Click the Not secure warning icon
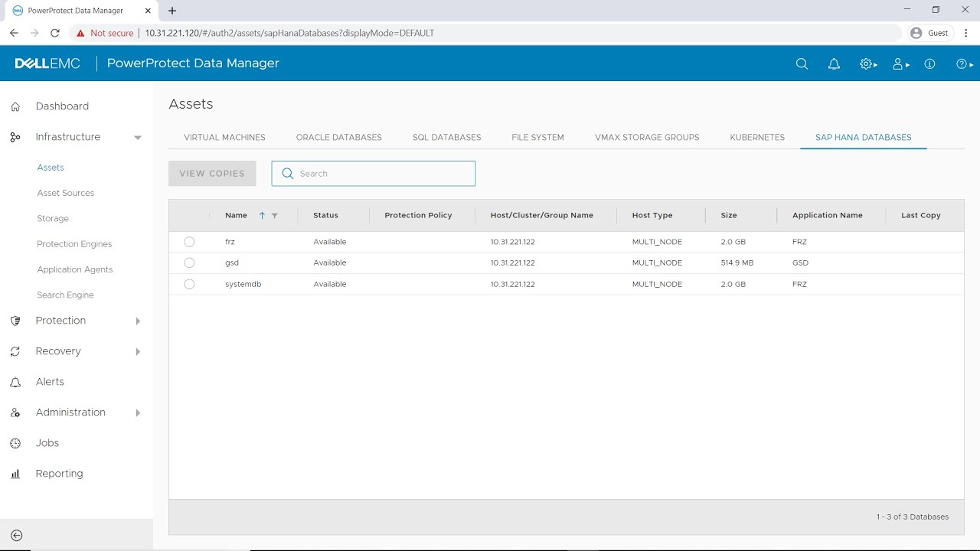Screen dimensions: 980x551 [x=80, y=33]
